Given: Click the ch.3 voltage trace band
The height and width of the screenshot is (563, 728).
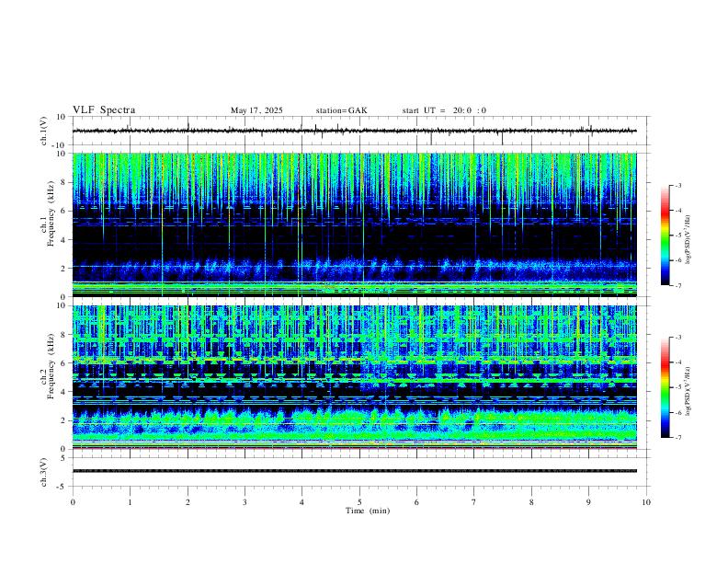Looking at the screenshot, I should tap(354, 471).
